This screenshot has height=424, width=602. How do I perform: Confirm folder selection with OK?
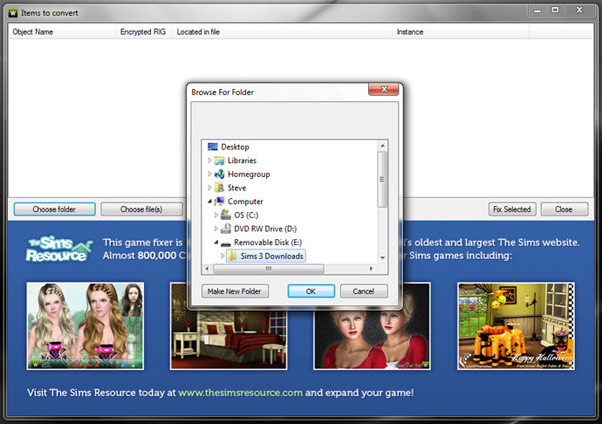[310, 291]
